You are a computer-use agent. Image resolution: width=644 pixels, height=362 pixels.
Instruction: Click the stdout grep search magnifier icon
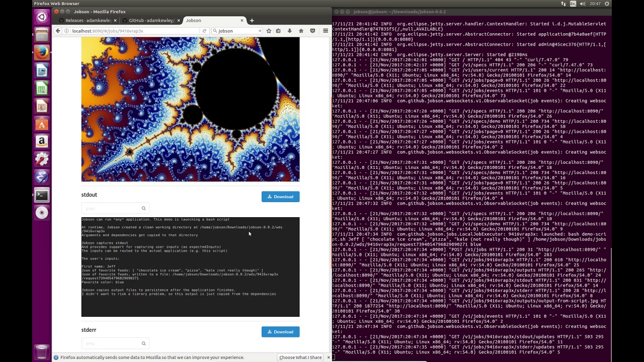point(143,208)
